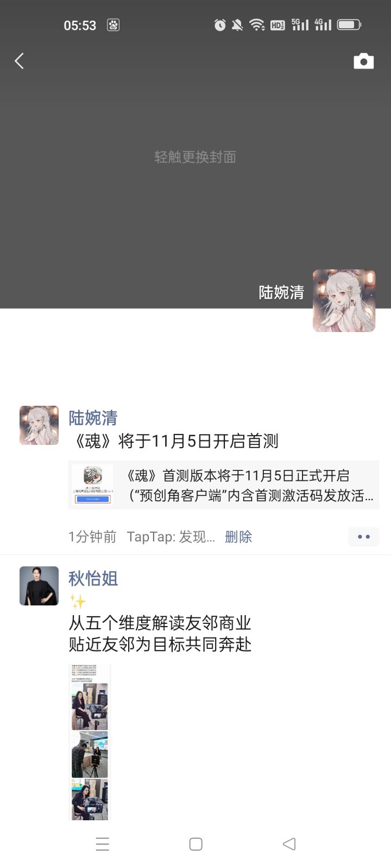Screen dimensions: 391x868
Task: Tap 陆婉清 name beside cover avatar
Action: click(x=281, y=292)
